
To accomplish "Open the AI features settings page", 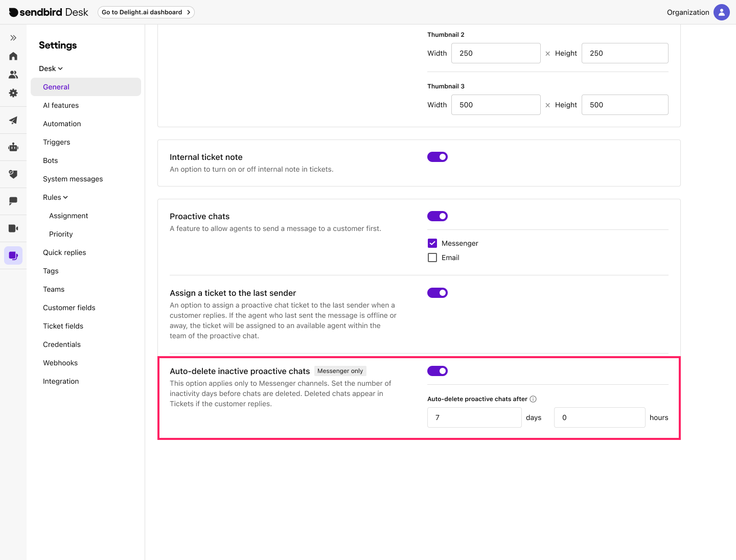I will point(61,105).
